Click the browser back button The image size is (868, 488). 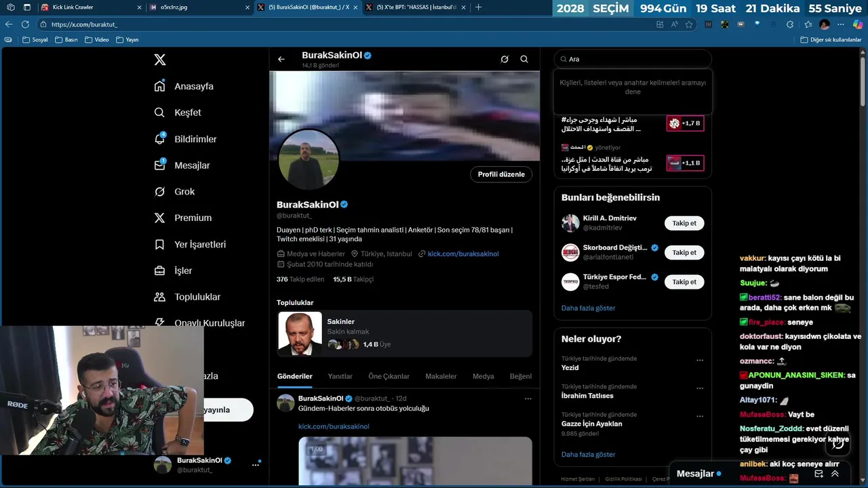click(9, 24)
